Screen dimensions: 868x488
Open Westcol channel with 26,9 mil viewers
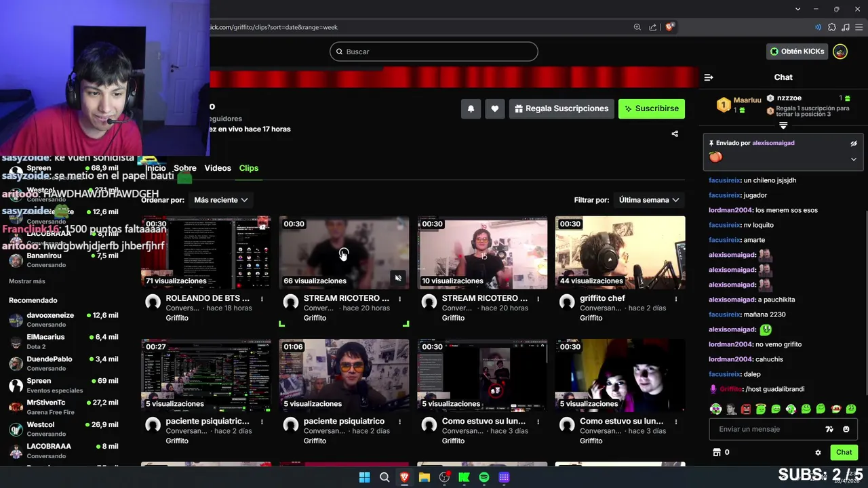click(64, 428)
